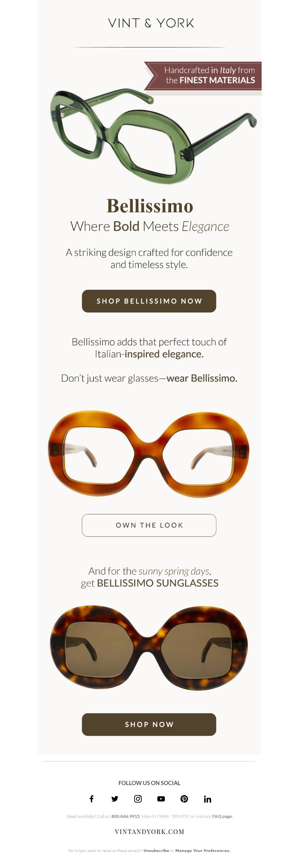Visit the VINTANDYORK.COM link
Screen dimensions: 299x868
point(149,832)
